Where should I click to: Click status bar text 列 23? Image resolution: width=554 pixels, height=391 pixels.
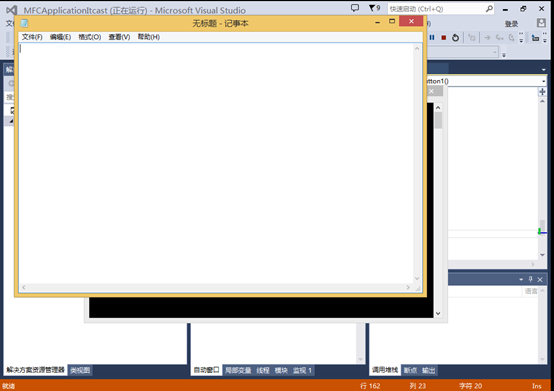click(x=418, y=386)
